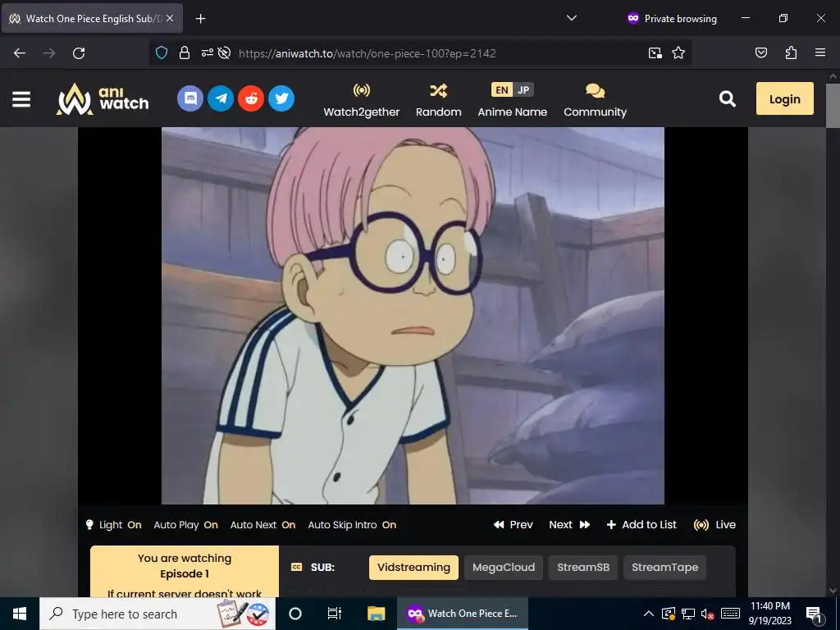Save page to Pocket
This screenshot has width=840, height=630.
761,53
